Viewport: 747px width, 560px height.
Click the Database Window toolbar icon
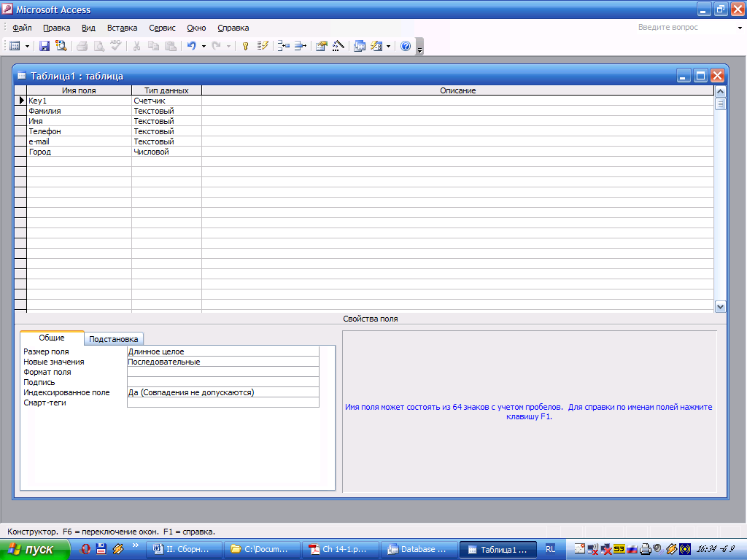pos(360,46)
